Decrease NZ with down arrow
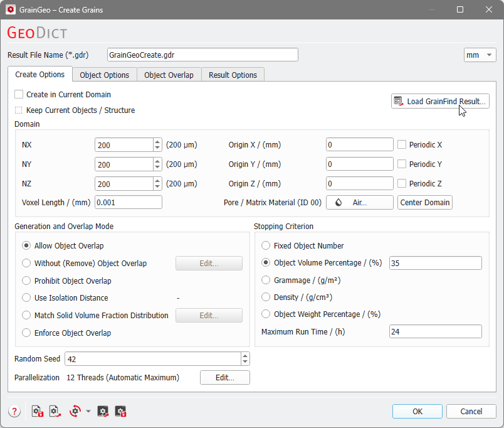This screenshot has width=504, height=428. [x=157, y=187]
